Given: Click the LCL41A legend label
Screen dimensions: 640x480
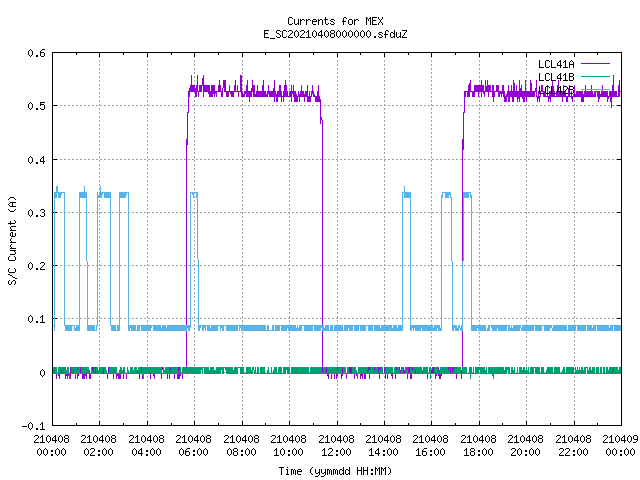Looking at the screenshot, I should pyautogui.click(x=556, y=64).
